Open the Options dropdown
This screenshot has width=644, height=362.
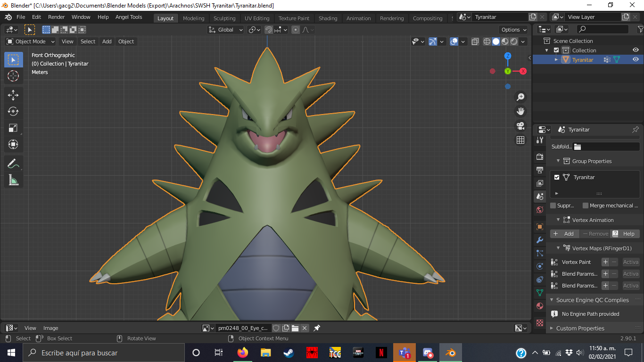pos(514,30)
